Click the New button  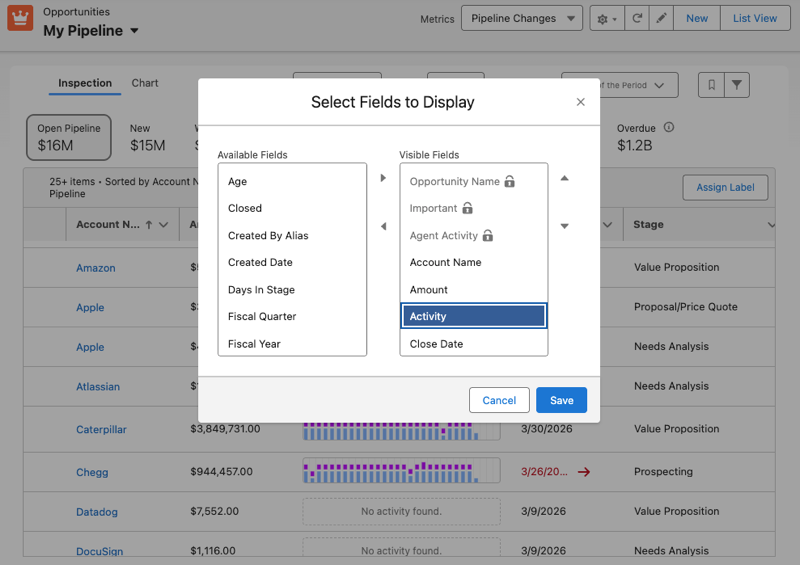(x=696, y=18)
